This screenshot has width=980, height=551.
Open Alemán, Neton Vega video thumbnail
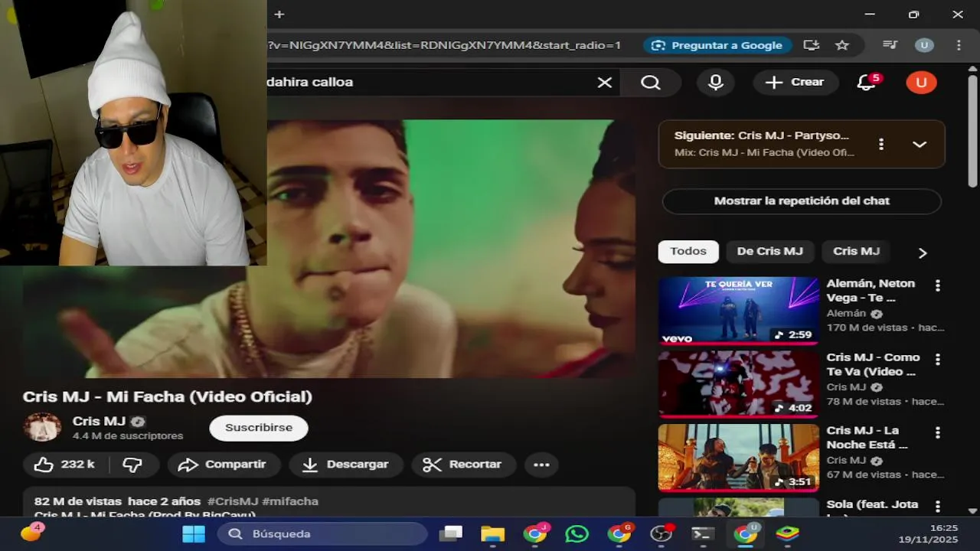[739, 311]
